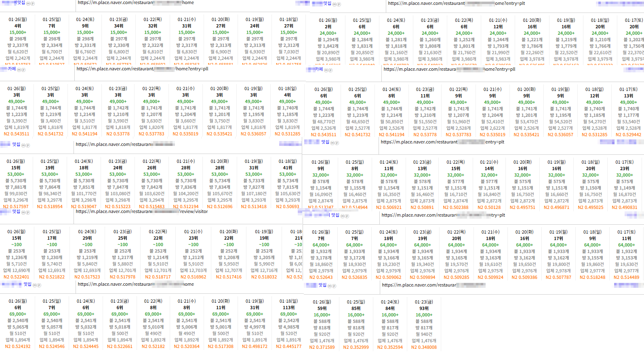Click the 'm' icon beside top-right 맛집 keyword
This screenshot has height=352, width=644.
pos(335,4)
